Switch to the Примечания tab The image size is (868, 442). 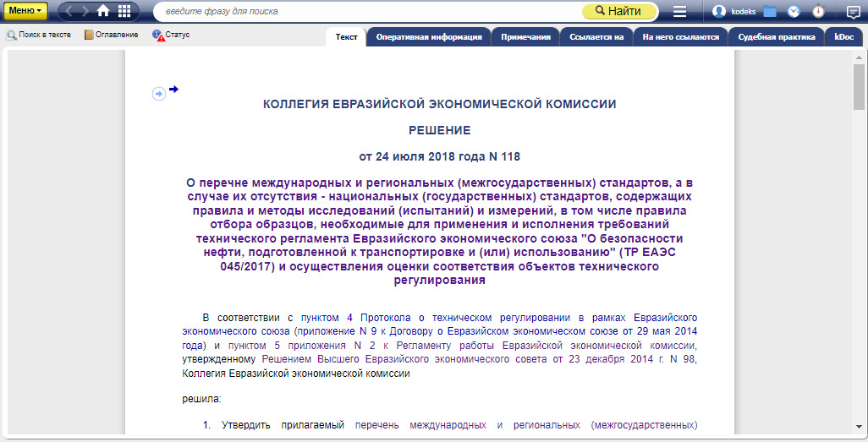[526, 37]
